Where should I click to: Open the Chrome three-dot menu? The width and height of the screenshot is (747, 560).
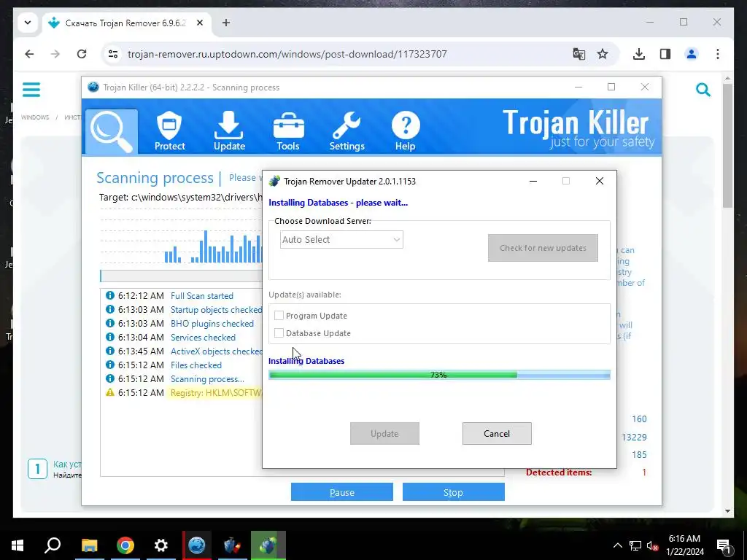[x=718, y=54]
